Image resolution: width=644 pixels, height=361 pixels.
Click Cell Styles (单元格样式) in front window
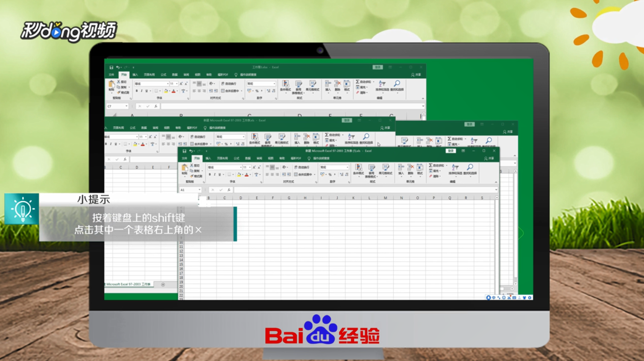385,170
